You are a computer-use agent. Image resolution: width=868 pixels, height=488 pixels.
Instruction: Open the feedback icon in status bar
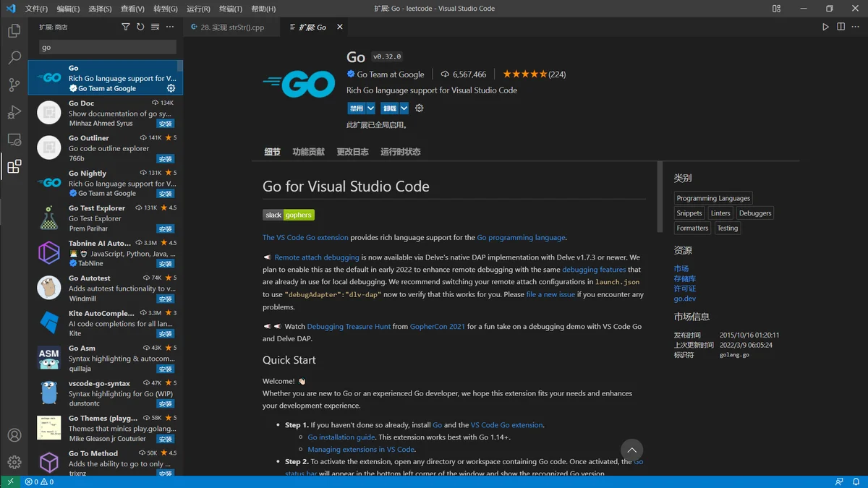coord(839,481)
